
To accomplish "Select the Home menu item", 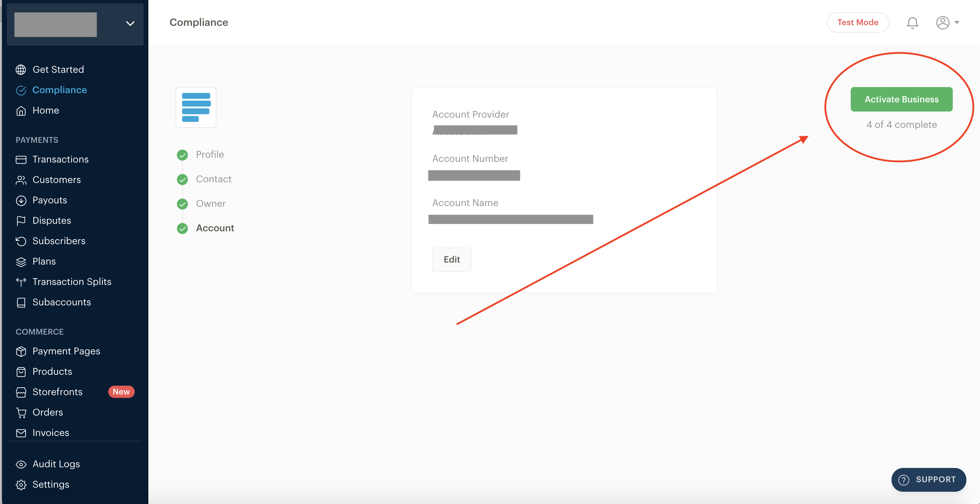I will (46, 110).
